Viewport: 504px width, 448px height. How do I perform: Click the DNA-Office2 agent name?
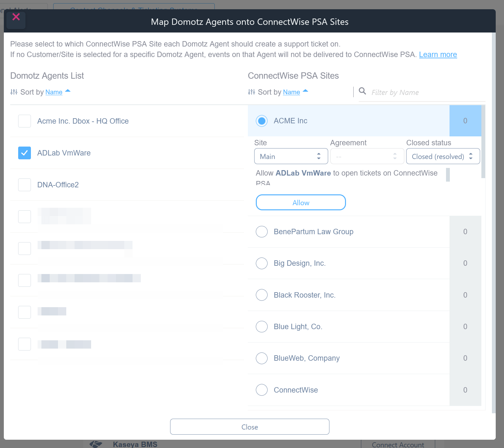[x=58, y=185]
